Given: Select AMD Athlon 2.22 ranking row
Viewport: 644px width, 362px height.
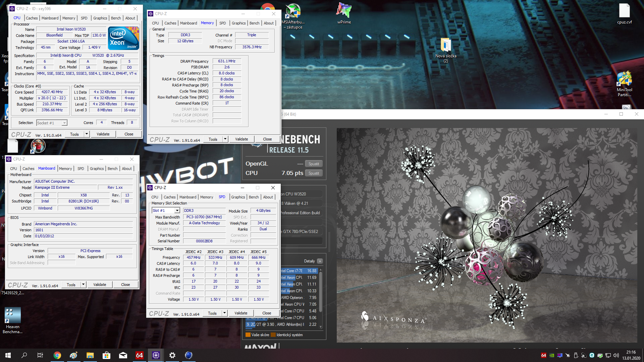Looking at the screenshot, I should tap(282, 324).
